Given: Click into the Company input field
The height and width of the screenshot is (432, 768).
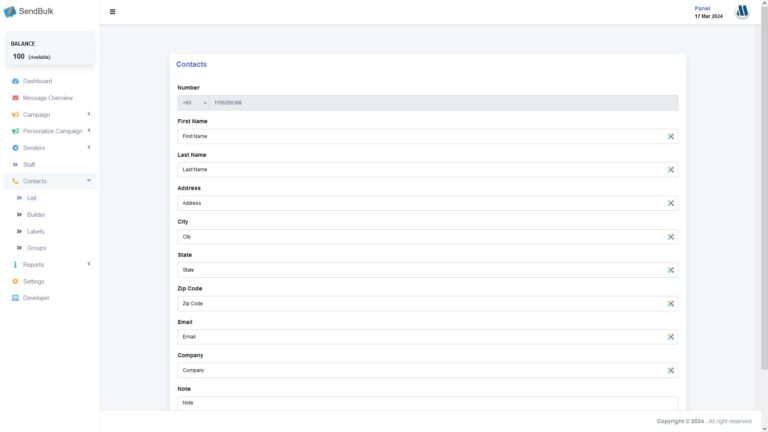Looking at the screenshot, I should (x=420, y=370).
